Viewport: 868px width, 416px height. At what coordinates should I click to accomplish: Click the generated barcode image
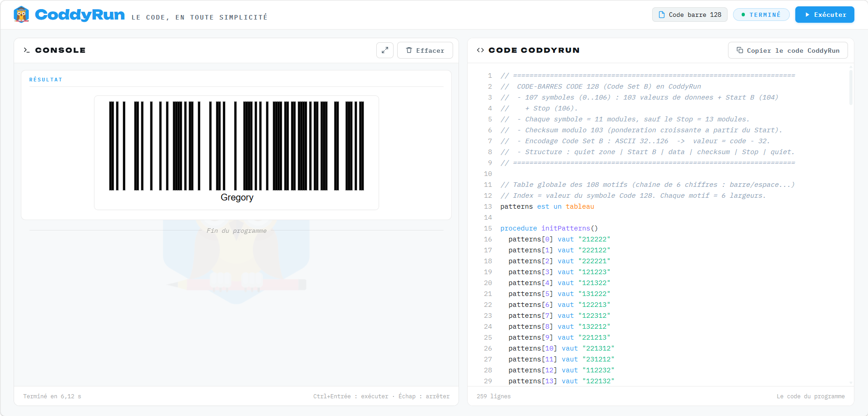236,146
